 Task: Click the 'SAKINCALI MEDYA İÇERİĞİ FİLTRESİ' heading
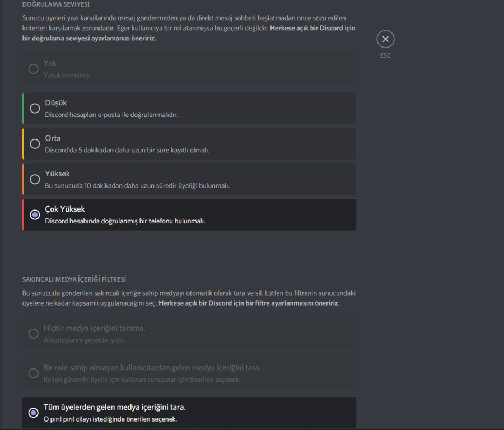pos(74,279)
